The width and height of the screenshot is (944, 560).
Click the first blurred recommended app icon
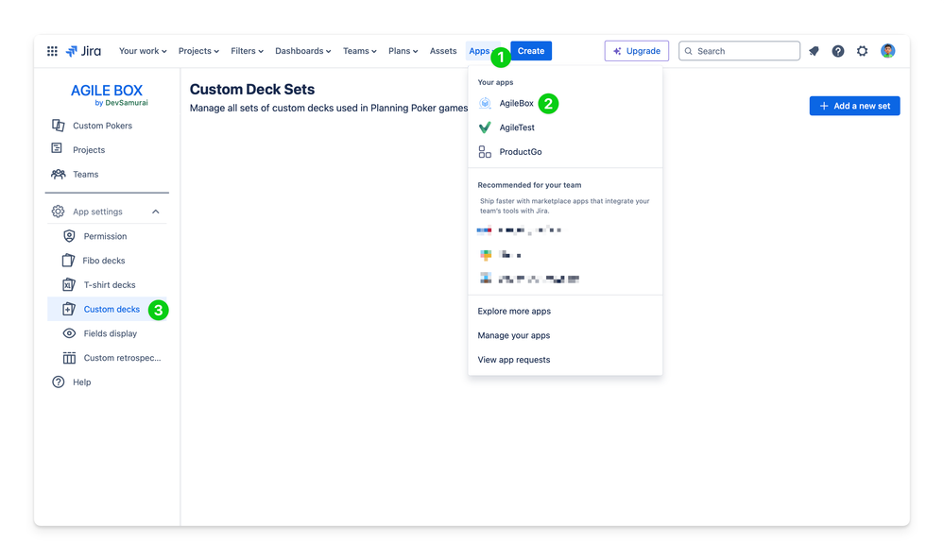pos(484,230)
